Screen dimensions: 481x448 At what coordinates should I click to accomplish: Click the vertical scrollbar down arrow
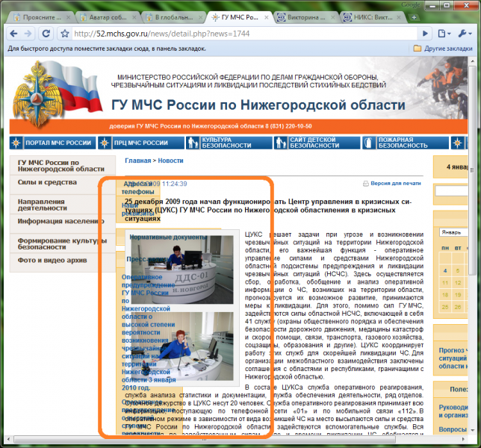tap(472, 430)
